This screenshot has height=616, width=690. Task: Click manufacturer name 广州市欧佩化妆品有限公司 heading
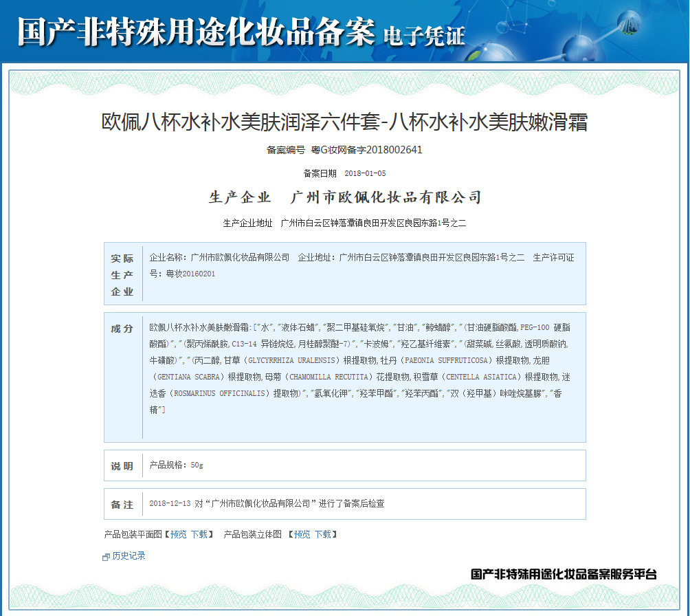tap(386, 197)
